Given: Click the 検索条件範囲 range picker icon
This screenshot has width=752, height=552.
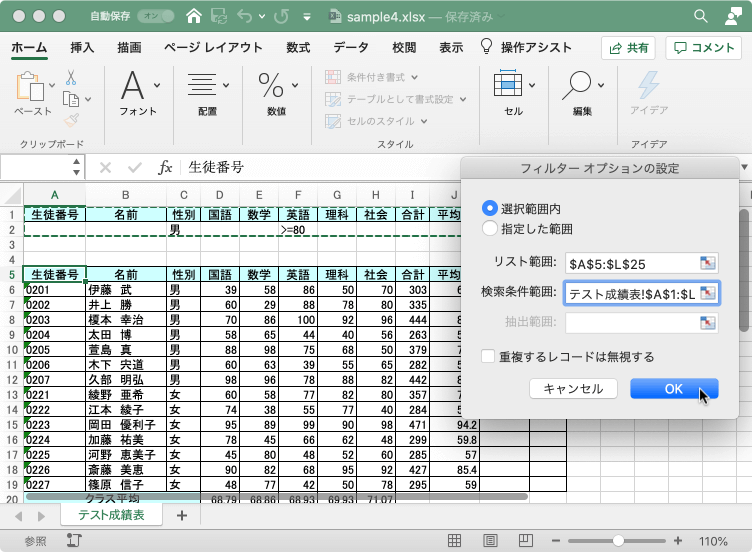Looking at the screenshot, I should [707, 293].
